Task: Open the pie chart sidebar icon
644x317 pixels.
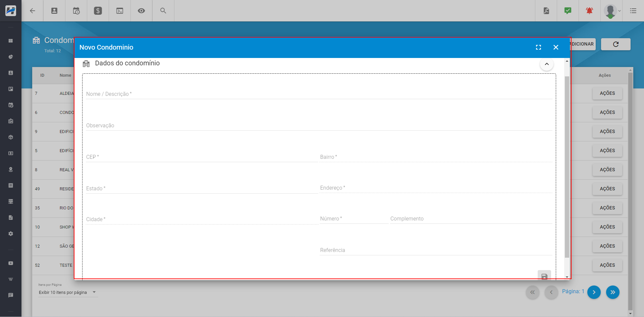Action: point(11,57)
